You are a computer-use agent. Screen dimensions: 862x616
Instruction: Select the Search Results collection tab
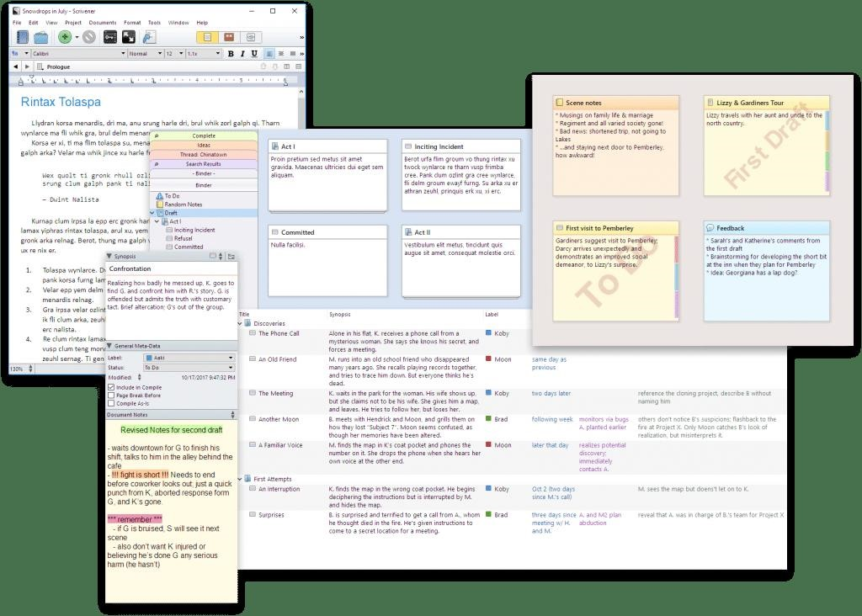(x=204, y=164)
